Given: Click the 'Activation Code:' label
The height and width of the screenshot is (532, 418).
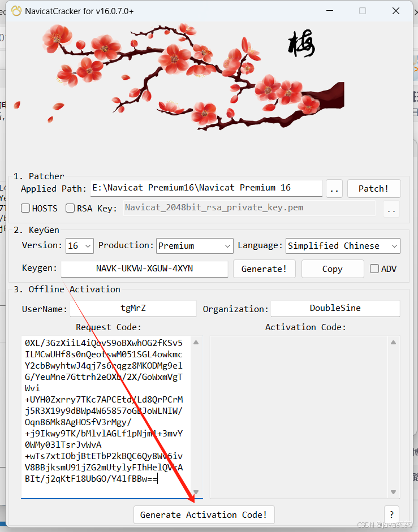Looking at the screenshot, I should pyautogui.click(x=305, y=327).
